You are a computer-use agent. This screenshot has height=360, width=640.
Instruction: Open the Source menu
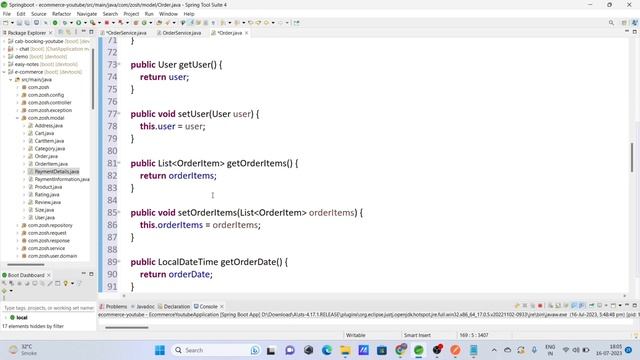tap(38, 13)
